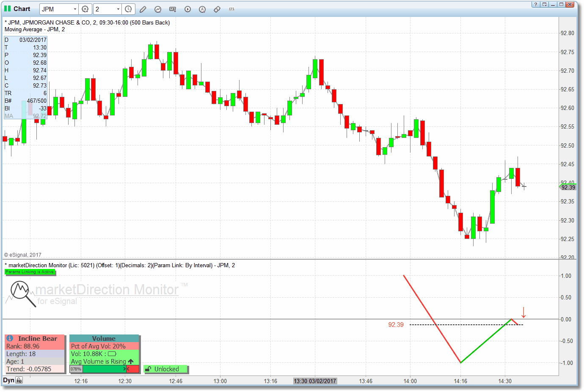
Task: Toggle the Unlocked lock button
Action: (165, 369)
